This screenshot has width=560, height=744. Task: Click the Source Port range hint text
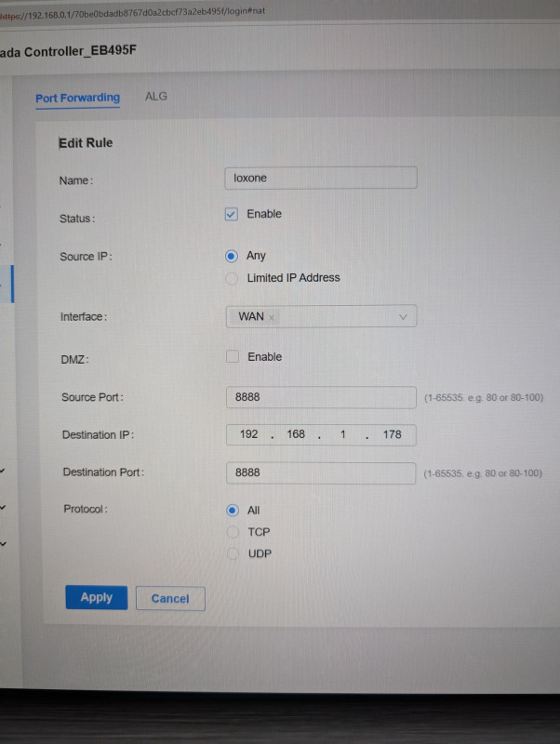coord(484,398)
